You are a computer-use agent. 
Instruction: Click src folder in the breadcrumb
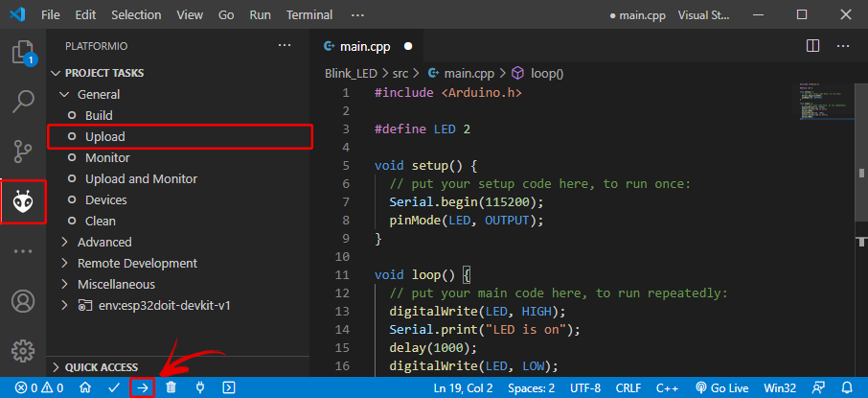pos(400,73)
